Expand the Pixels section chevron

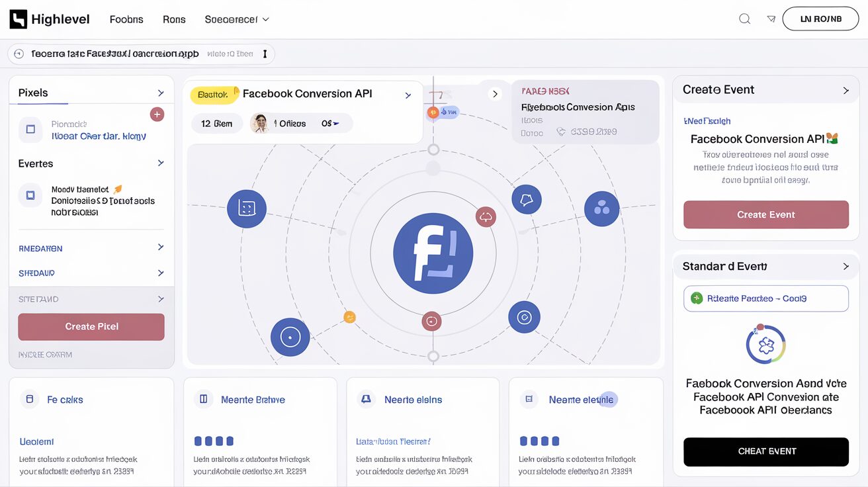(x=160, y=93)
